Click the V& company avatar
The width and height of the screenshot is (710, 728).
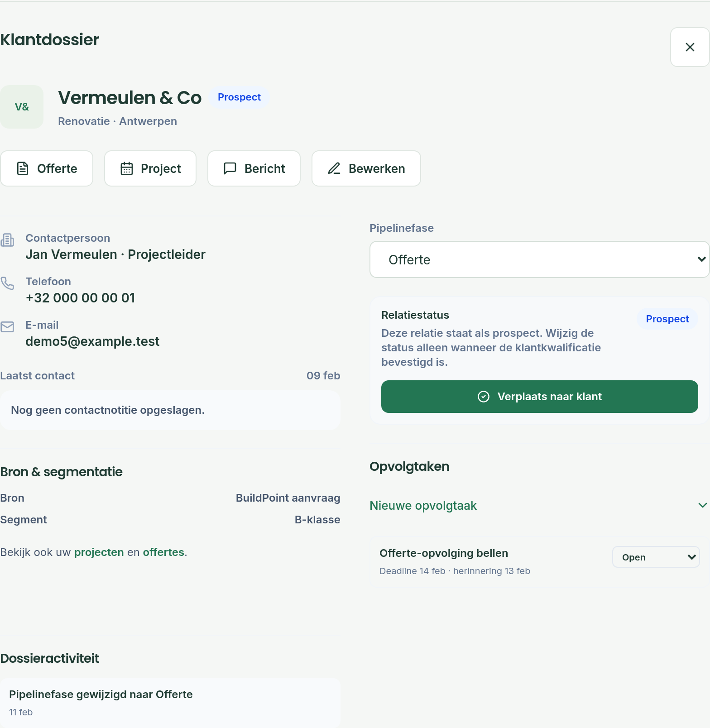[22, 107]
